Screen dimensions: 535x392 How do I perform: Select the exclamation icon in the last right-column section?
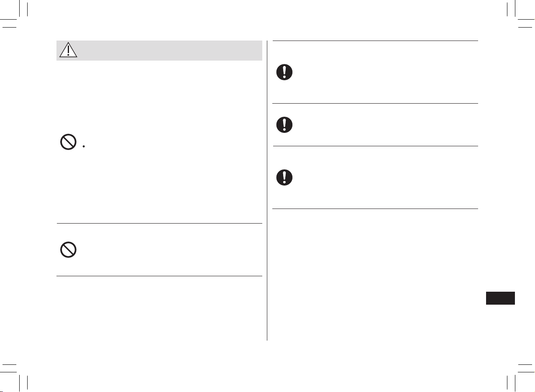coord(284,178)
